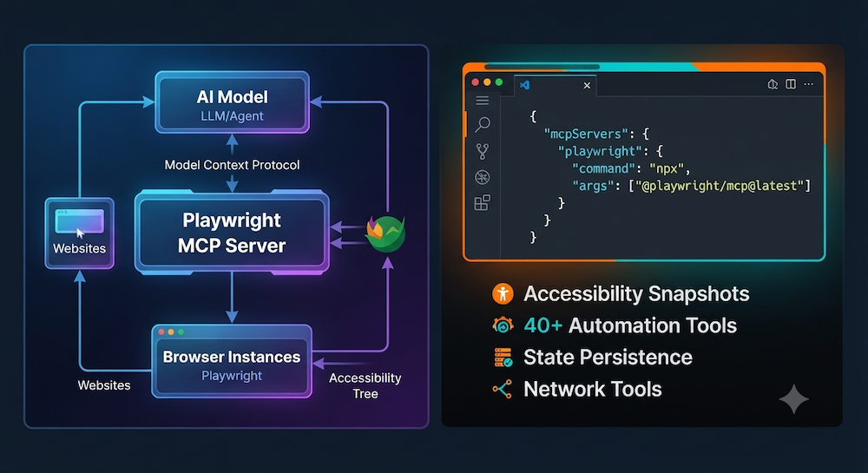Select the Browser Instances Playwright box
Screen dimensions: 868x473
pyautogui.click(x=232, y=361)
